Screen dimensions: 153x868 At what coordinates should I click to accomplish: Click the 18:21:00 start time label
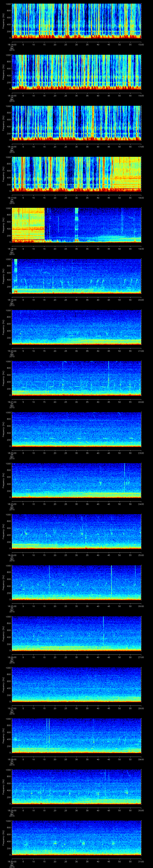tap(12, 402)
